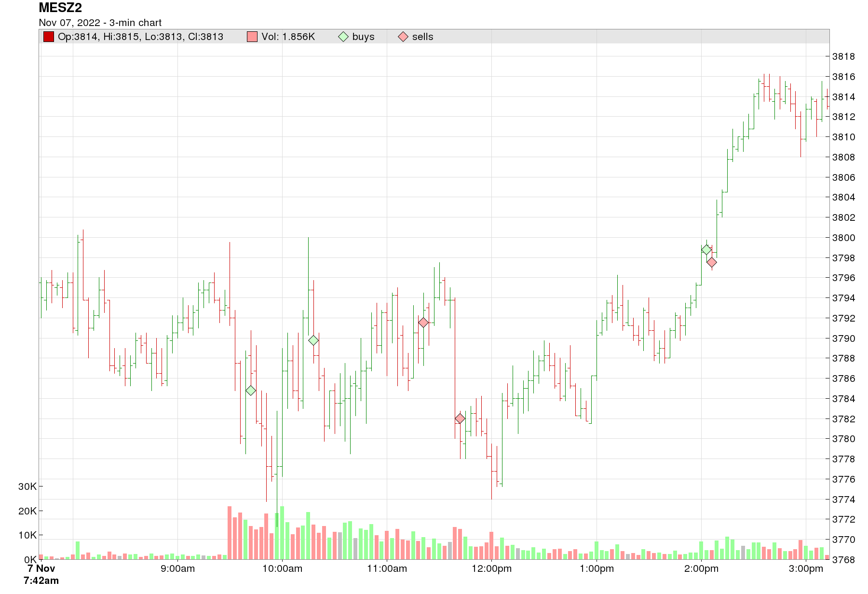868x594 pixels.
Task: Click the 3818 price axis label
Action: click(843, 56)
